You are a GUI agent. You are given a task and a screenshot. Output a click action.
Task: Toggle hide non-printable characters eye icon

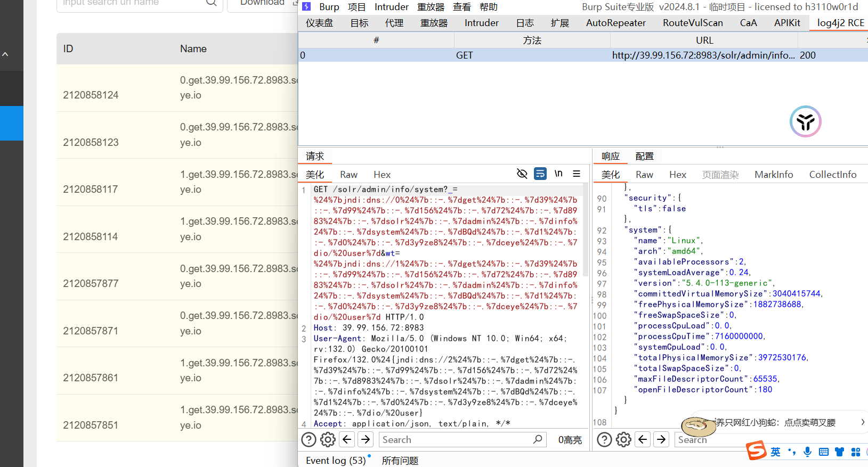click(x=522, y=174)
